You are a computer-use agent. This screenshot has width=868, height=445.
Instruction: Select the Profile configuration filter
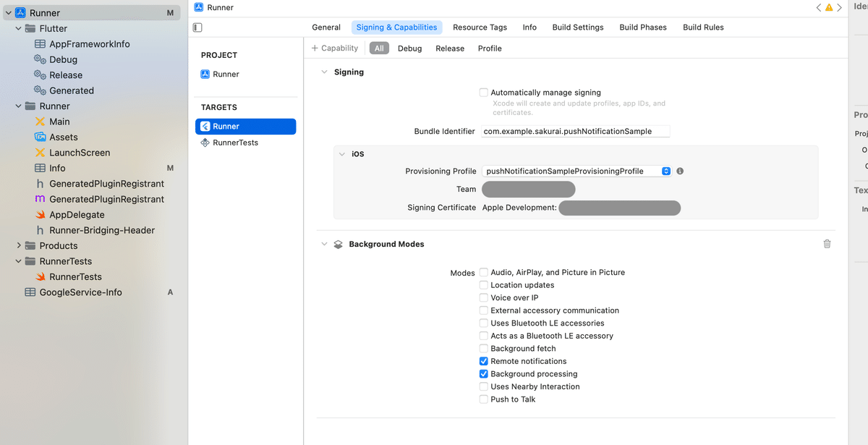(490, 48)
